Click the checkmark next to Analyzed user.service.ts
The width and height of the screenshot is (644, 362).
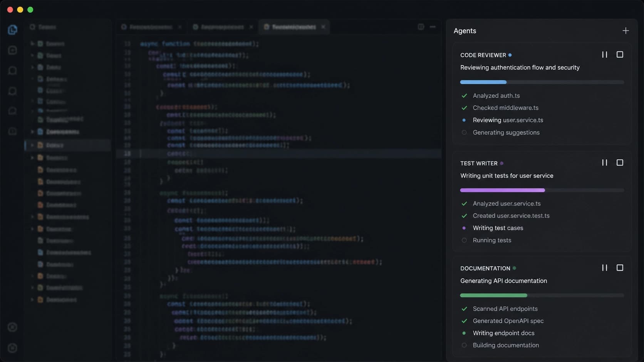pyautogui.click(x=464, y=204)
